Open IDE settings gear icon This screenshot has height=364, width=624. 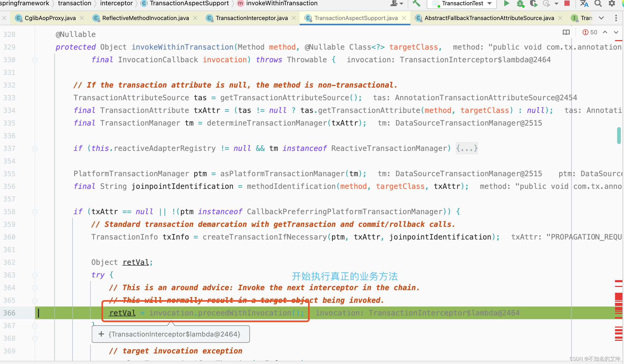click(x=612, y=3)
